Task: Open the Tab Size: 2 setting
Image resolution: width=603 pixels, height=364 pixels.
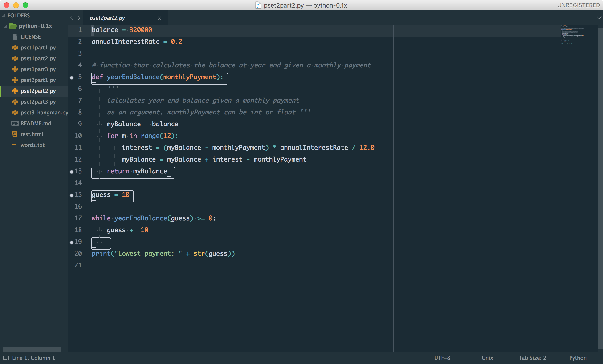Action: (532, 358)
